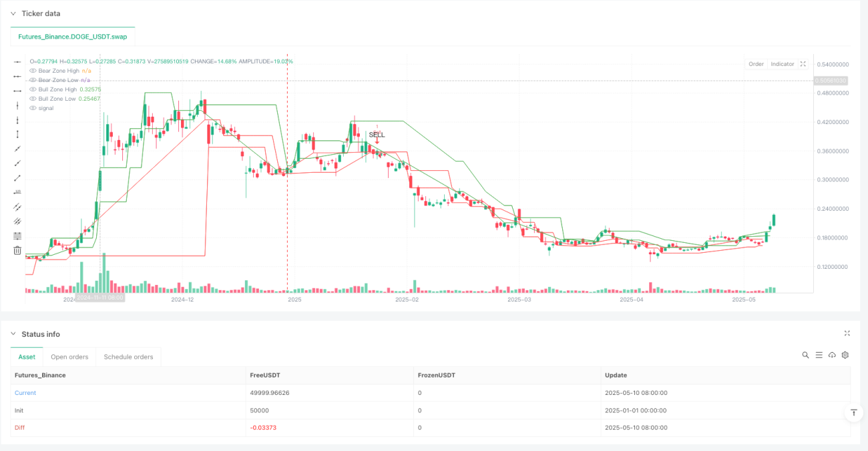Click the Indicator button on chart

tap(783, 64)
